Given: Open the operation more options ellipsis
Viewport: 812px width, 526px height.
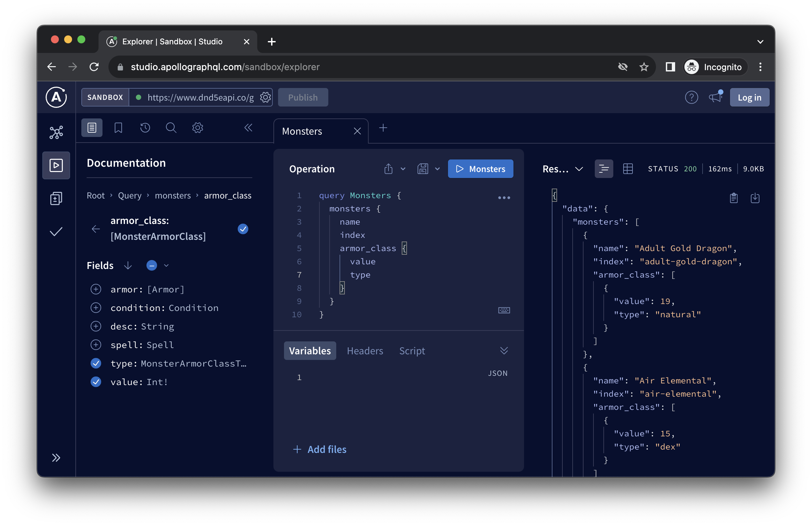Looking at the screenshot, I should pos(504,197).
